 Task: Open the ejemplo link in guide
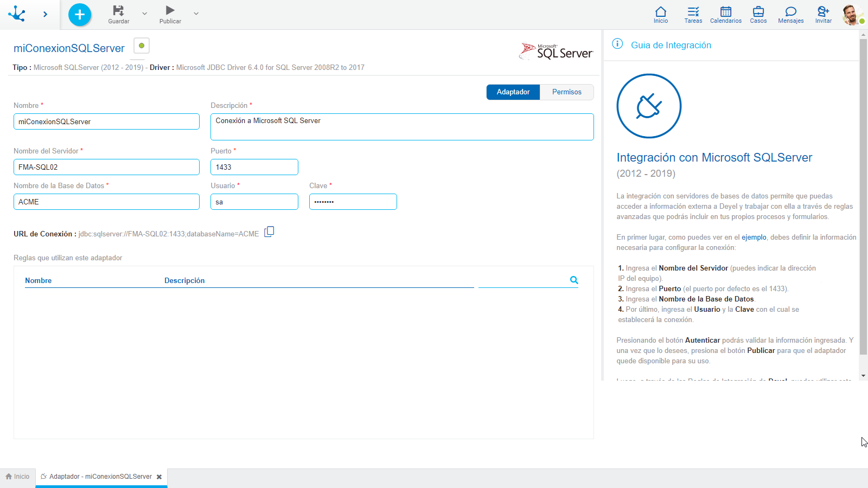(754, 237)
